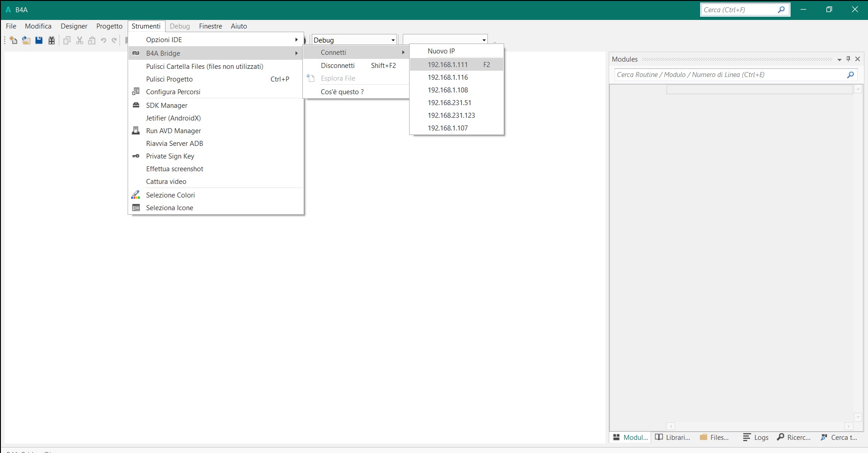Choose Pulisci Cartella Files (files non utilizzati)

pos(216,67)
